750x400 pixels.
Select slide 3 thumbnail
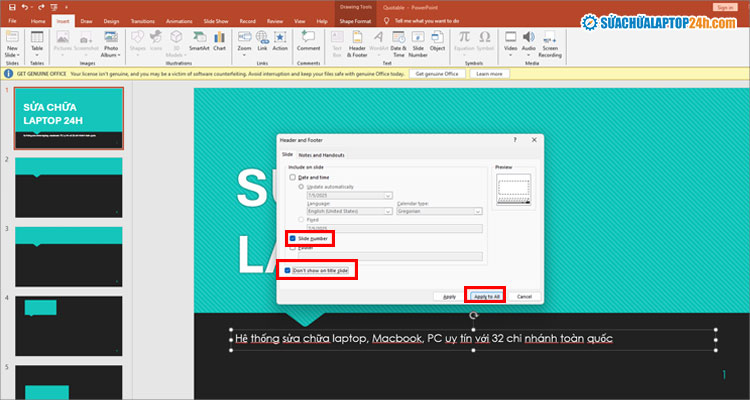tap(69, 257)
